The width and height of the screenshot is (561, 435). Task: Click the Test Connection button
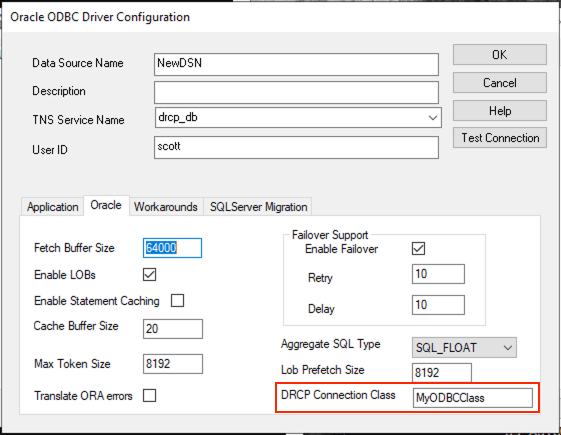coord(499,138)
